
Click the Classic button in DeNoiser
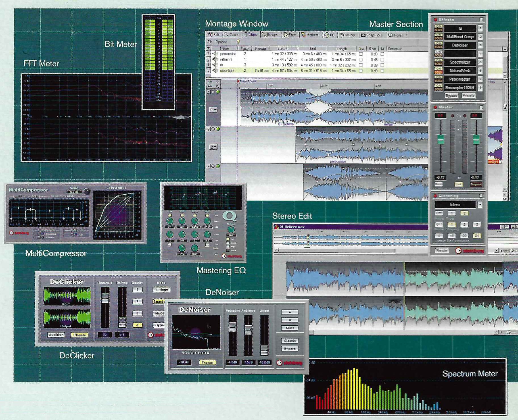click(290, 340)
